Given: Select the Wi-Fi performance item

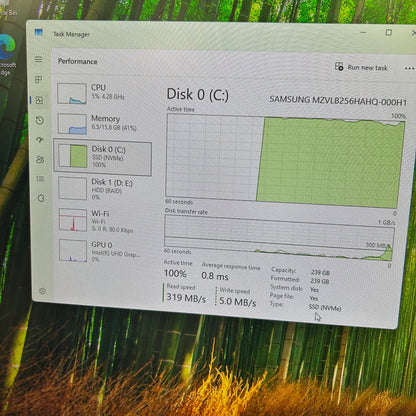Looking at the screenshot, I should (103, 220).
